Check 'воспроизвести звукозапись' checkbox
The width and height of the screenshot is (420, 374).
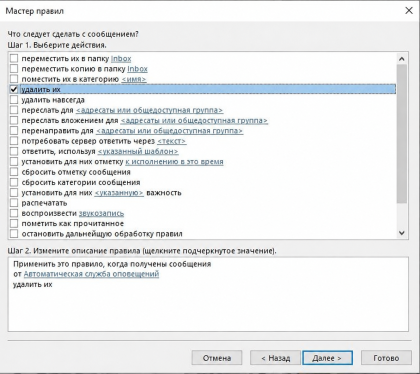tap(14, 213)
